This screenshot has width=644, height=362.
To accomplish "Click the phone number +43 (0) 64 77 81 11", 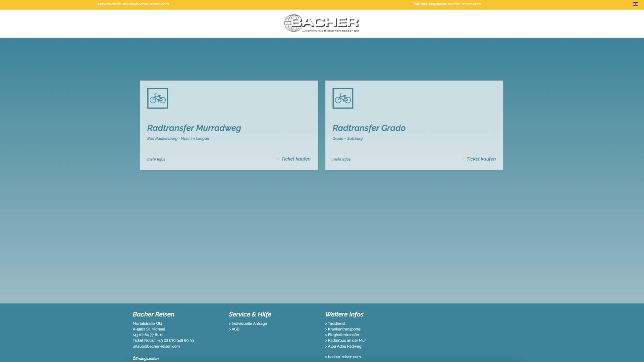I will [x=148, y=335].
